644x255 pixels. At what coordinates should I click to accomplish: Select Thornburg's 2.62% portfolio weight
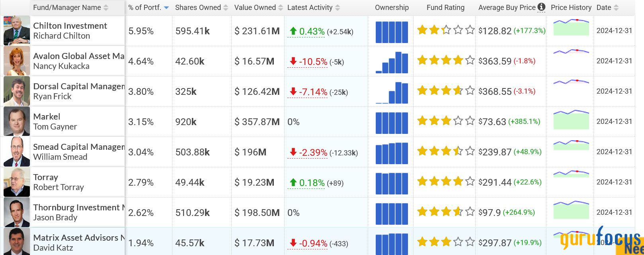(141, 213)
